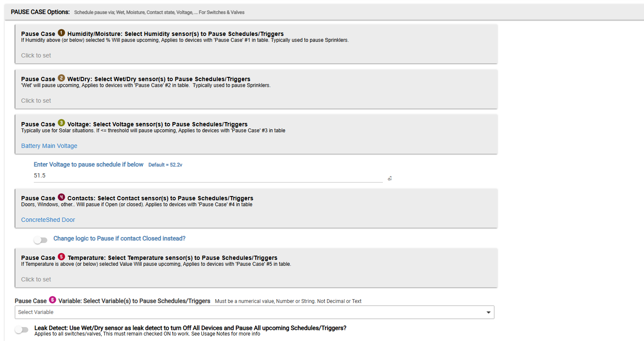
Task: Click the number 2 Wet/Dry pause case badge
Action: click(61, 78)
